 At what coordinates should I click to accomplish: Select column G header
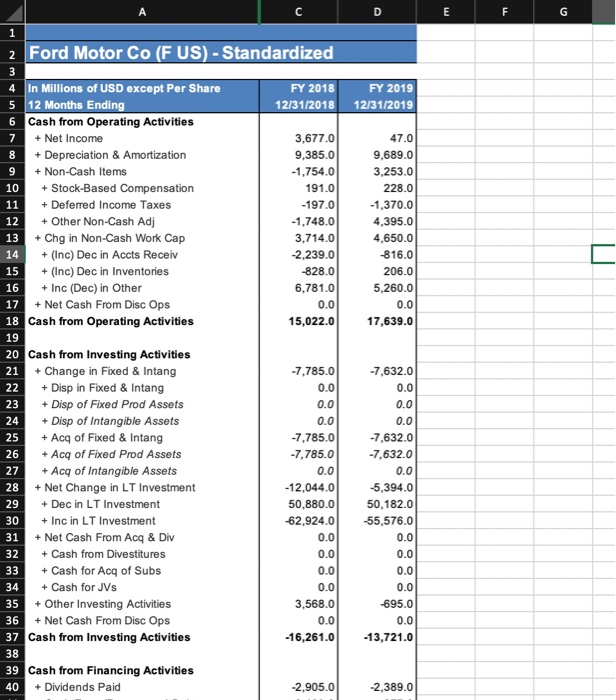563,12
